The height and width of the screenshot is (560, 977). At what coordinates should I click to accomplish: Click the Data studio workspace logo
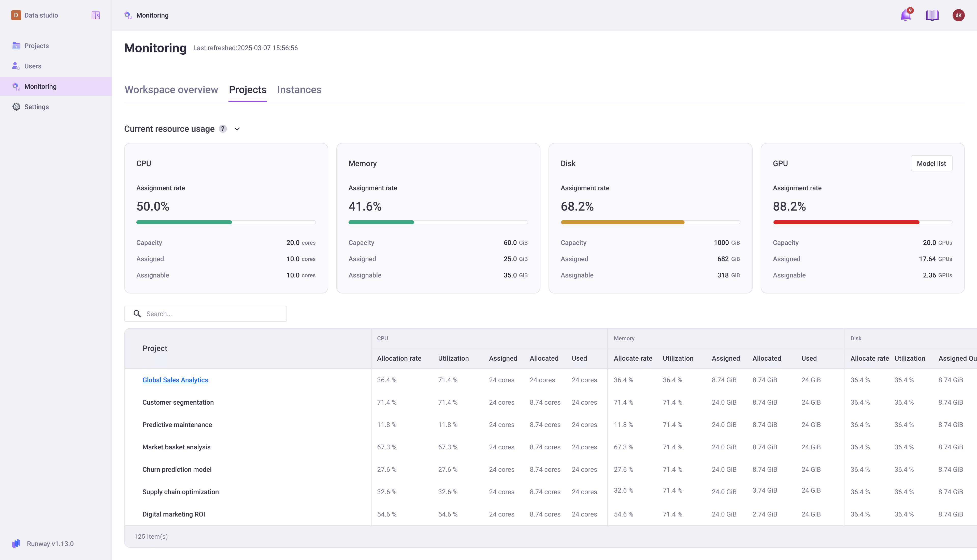16,15
